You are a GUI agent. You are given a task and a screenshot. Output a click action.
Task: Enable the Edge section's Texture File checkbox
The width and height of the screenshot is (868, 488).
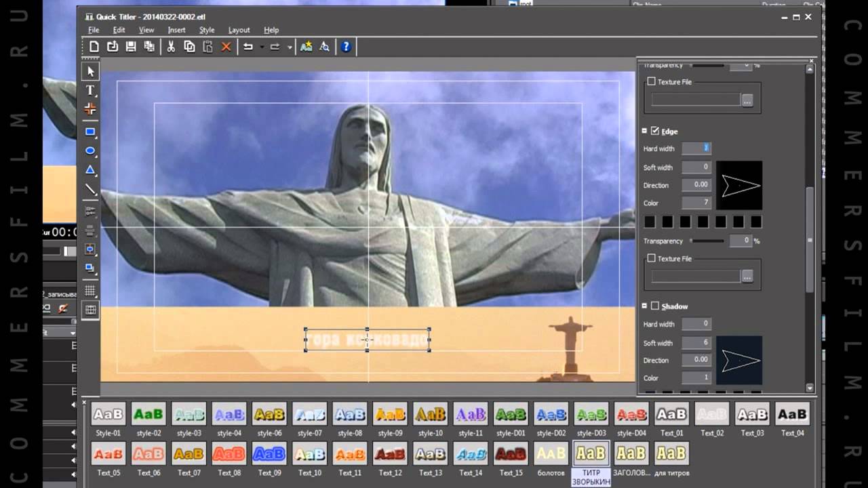[652, 258]
